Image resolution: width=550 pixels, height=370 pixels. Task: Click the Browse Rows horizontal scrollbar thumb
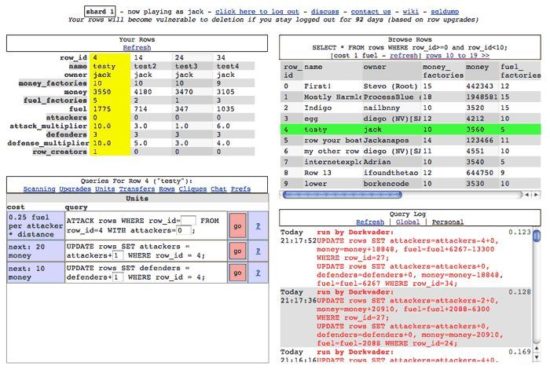tap(342, 195)
